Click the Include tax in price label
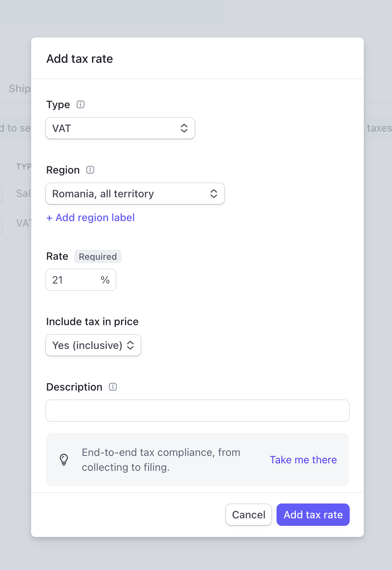392x570 pixels. point(92,321)
